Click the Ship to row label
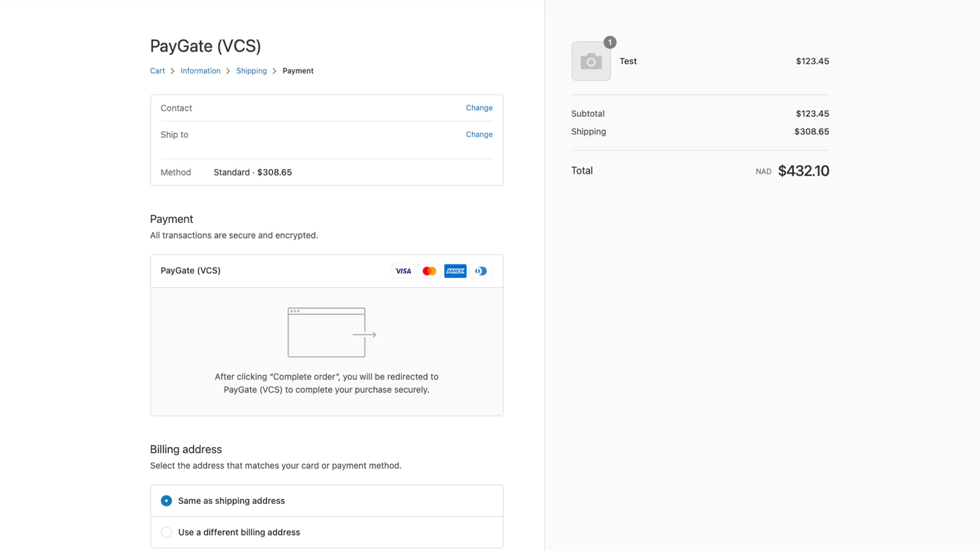980x551 pixels. click(x=175, y=135)
